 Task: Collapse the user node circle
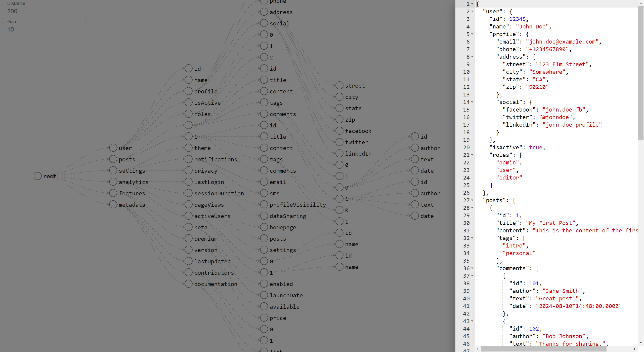point(113,148)
